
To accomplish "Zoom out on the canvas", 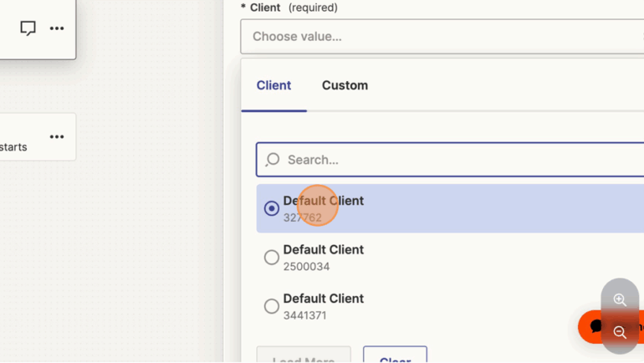I will [x=620, y=332].
